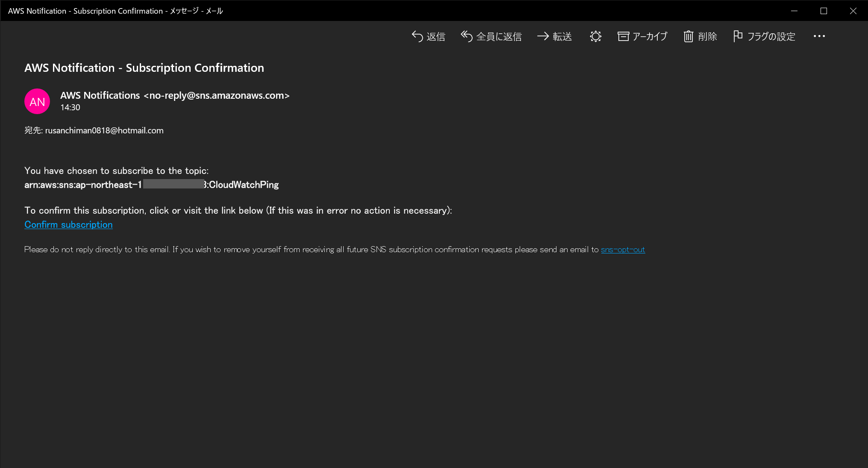The image size is (868, 468).
Task: Click the 返信 (Reply) button
Action: (428, 36)
